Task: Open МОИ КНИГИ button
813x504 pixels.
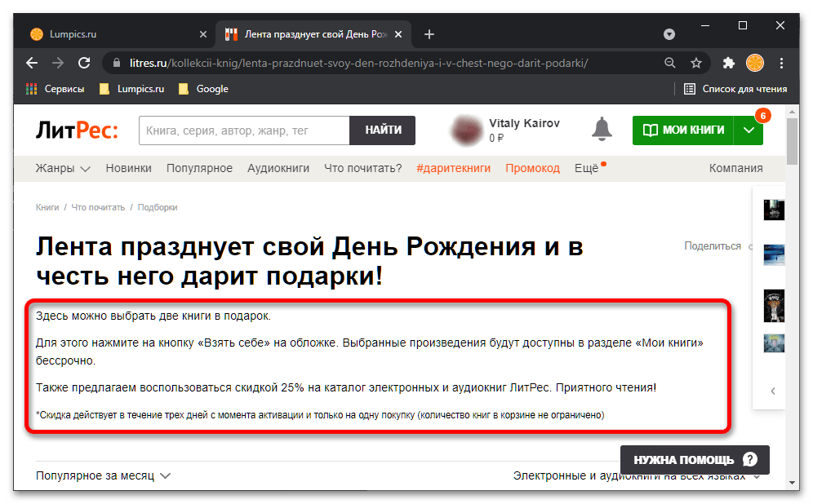Action: tap(683, 130)
